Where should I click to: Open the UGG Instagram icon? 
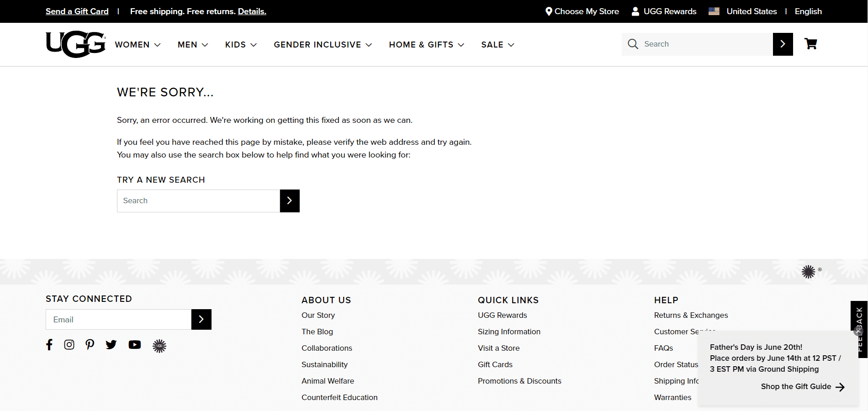[x=69, y=345]
